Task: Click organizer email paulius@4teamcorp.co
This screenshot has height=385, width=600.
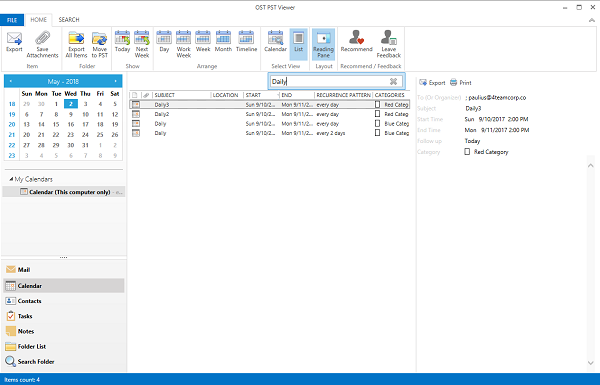Action: pyautogui.click(x=497, y=98)
